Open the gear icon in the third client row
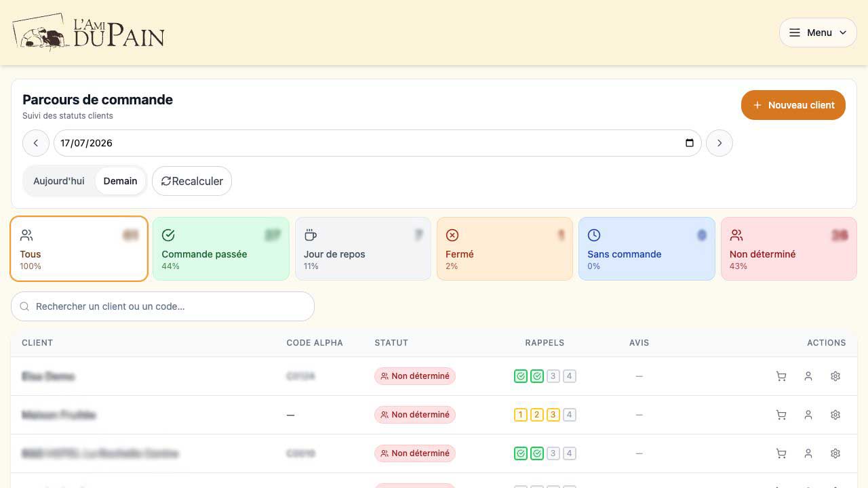 point(835,453)
